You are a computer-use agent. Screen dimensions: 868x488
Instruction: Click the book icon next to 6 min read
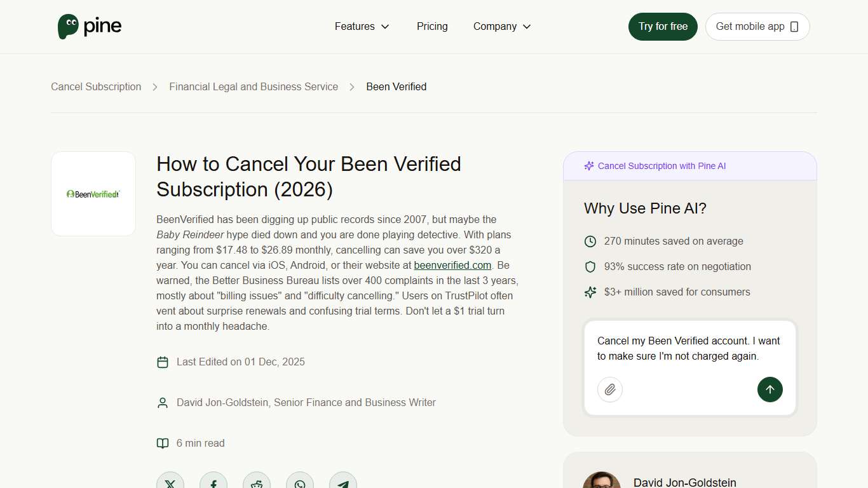163,443
